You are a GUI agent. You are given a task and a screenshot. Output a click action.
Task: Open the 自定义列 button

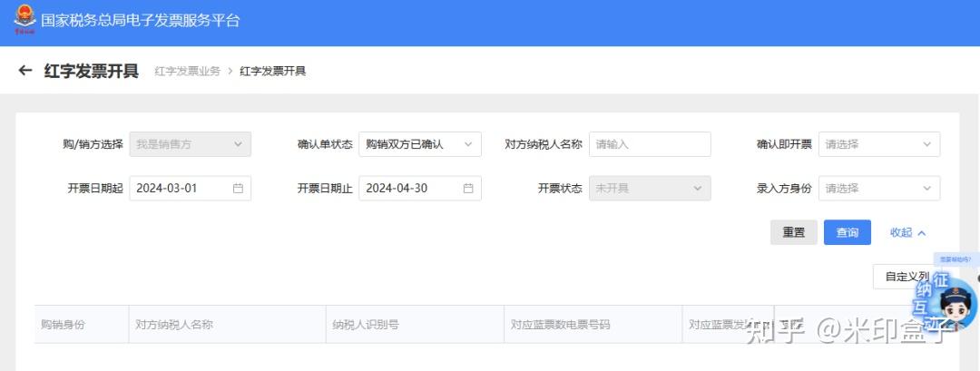tap(906, 277)
